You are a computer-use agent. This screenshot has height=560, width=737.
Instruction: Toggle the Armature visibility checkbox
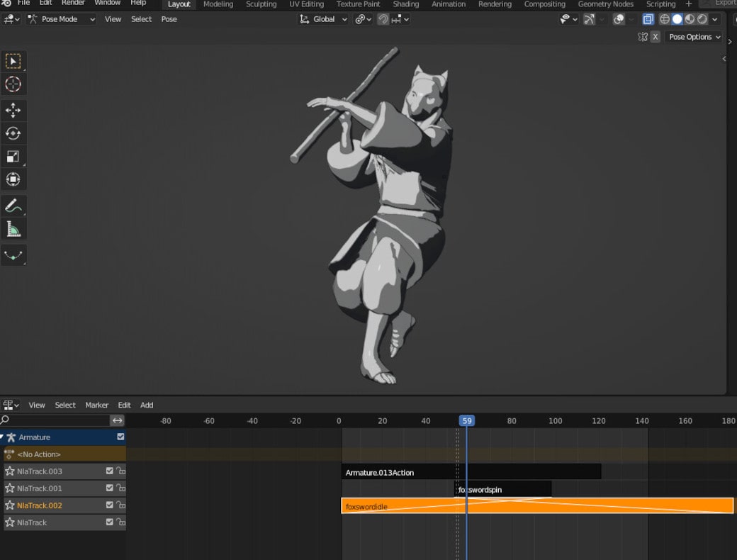pos(120,437)
